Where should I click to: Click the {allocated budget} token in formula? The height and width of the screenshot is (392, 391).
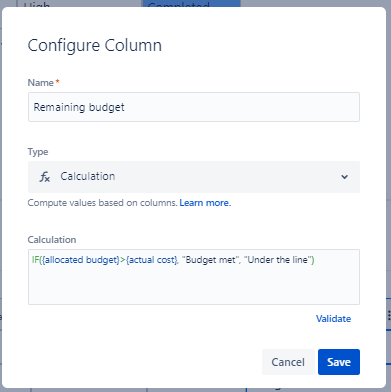(x=81, y=260)
